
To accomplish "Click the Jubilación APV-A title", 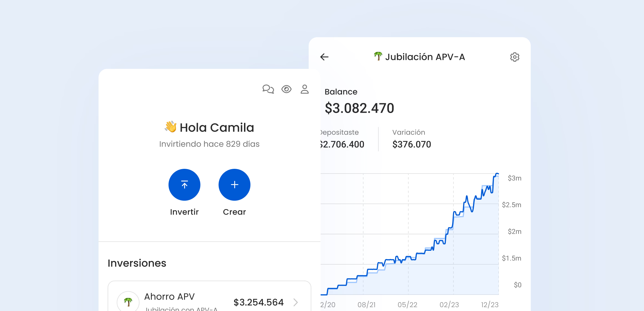I will 425,57.
